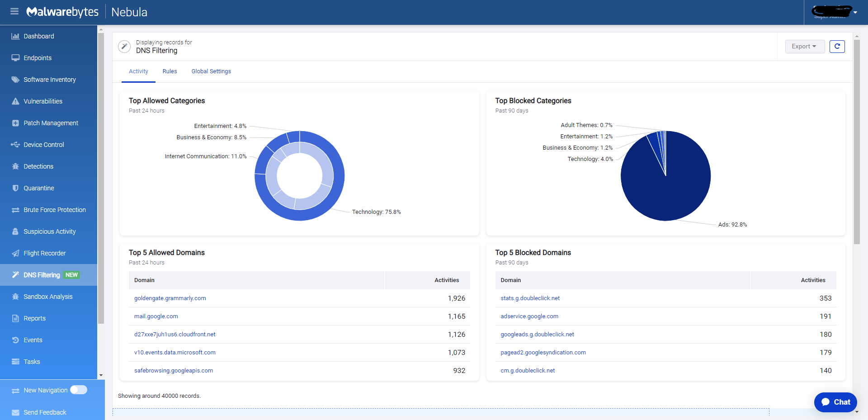Click the Flight Recorder plane icon
The height and width of the screenshot is (420, 868).
point(15,253)
